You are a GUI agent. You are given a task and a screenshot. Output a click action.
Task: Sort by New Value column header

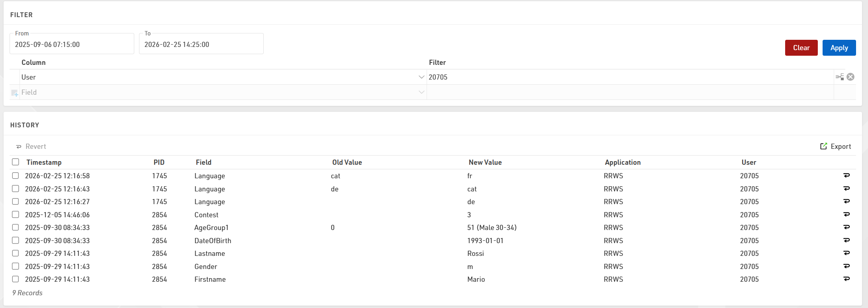(x=485, y=162)
